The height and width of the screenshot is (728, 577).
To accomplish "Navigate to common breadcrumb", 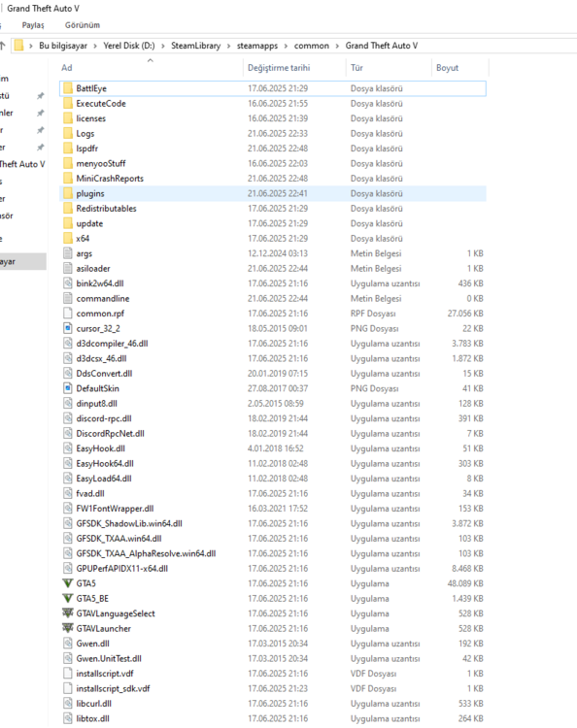I will tap(311, 46).
